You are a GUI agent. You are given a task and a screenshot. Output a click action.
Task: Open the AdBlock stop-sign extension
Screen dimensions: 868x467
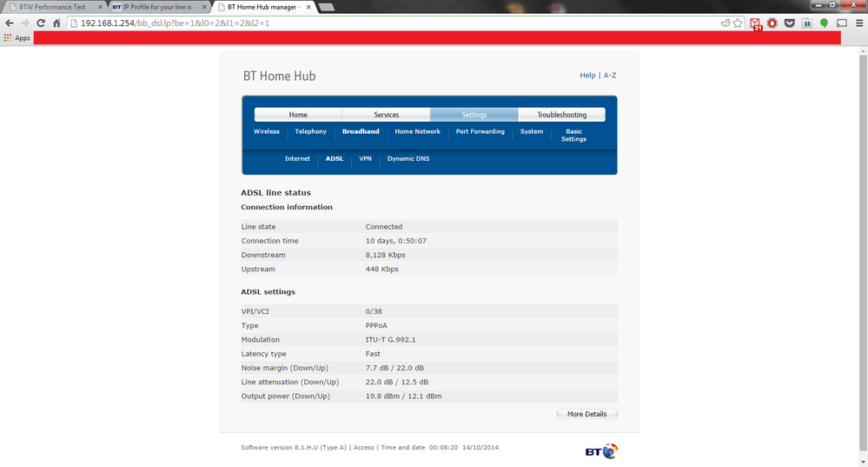[x=772, y=23]
